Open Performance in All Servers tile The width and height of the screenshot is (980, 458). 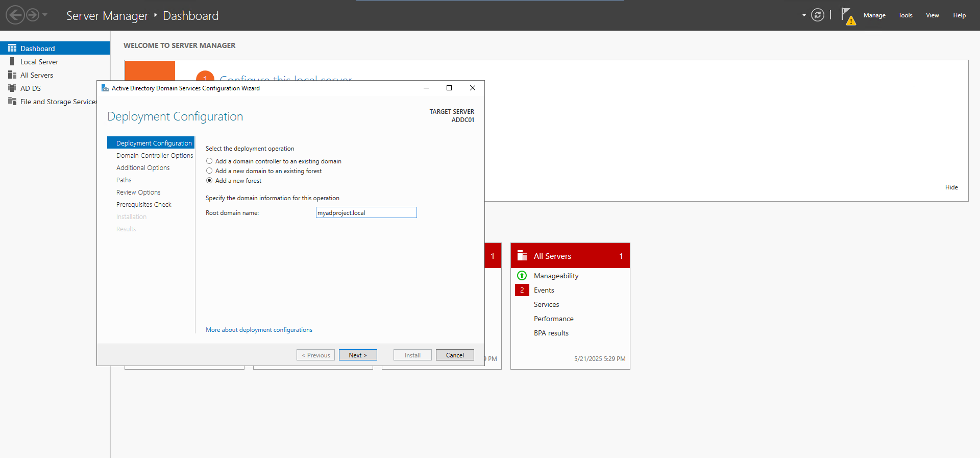pyautogui.click(x=554, y=319)
